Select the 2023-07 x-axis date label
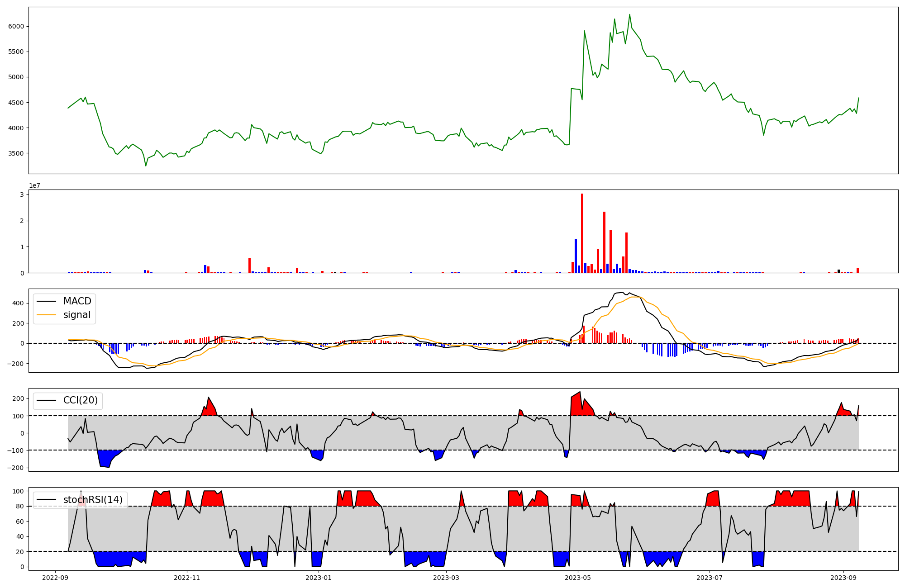The image size is (905, 588). (x=709, y=578)
